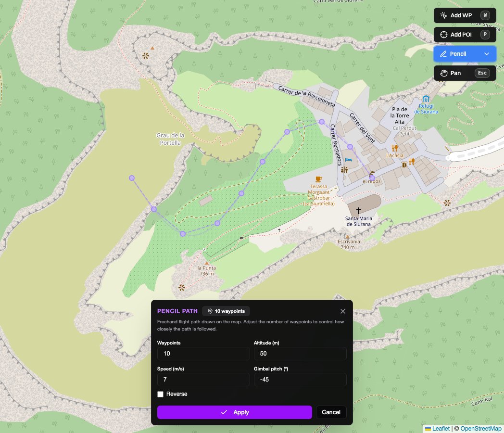
Task: Select the Pencil tool button
Action: tap(465, 54)
